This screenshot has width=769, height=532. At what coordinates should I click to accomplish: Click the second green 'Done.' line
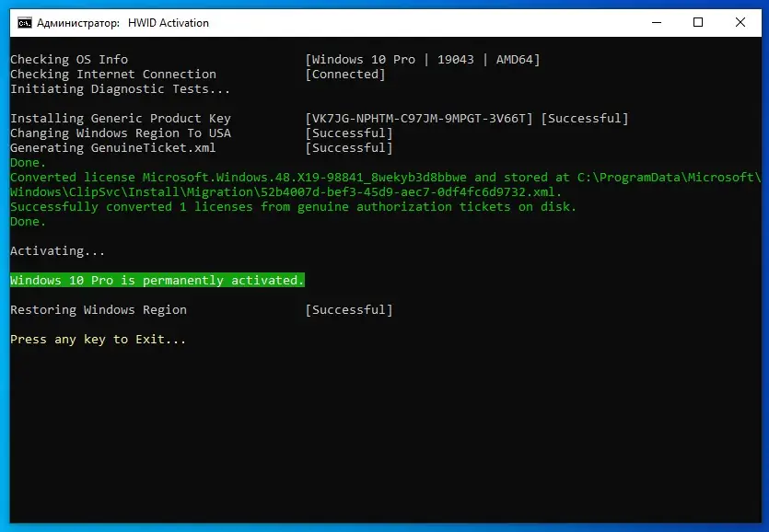[28, 222]
